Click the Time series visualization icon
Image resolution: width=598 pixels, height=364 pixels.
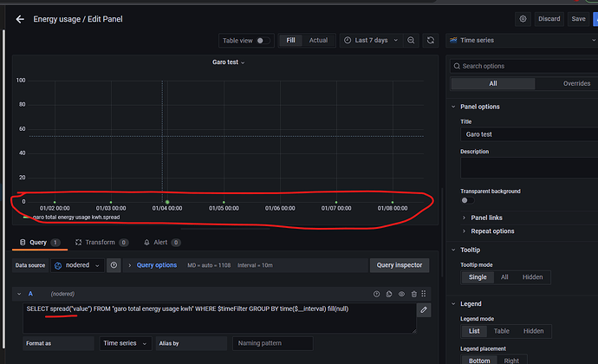[453, 40]
